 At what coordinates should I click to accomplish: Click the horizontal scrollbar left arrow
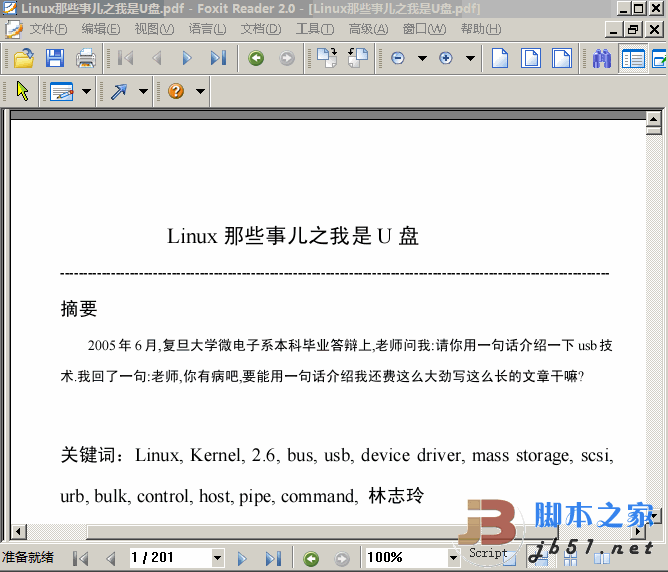pyautogui.click(x=17, y=531)
